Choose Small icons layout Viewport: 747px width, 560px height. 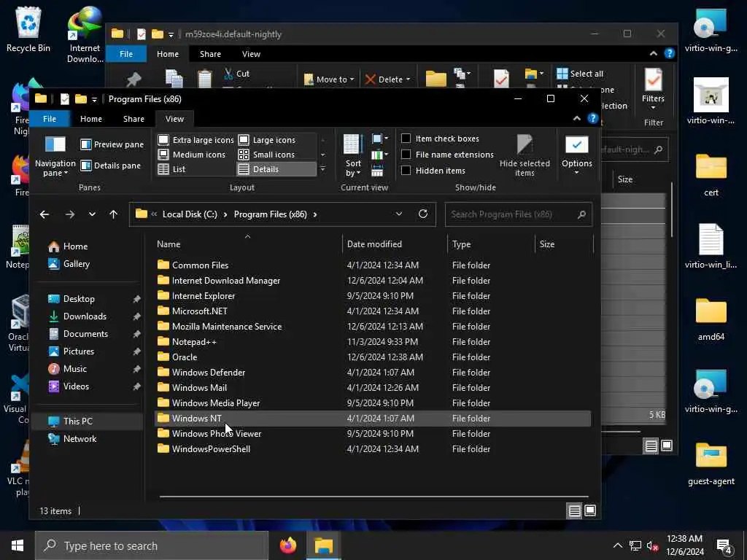pyautogui.click(x=267, y=155)
